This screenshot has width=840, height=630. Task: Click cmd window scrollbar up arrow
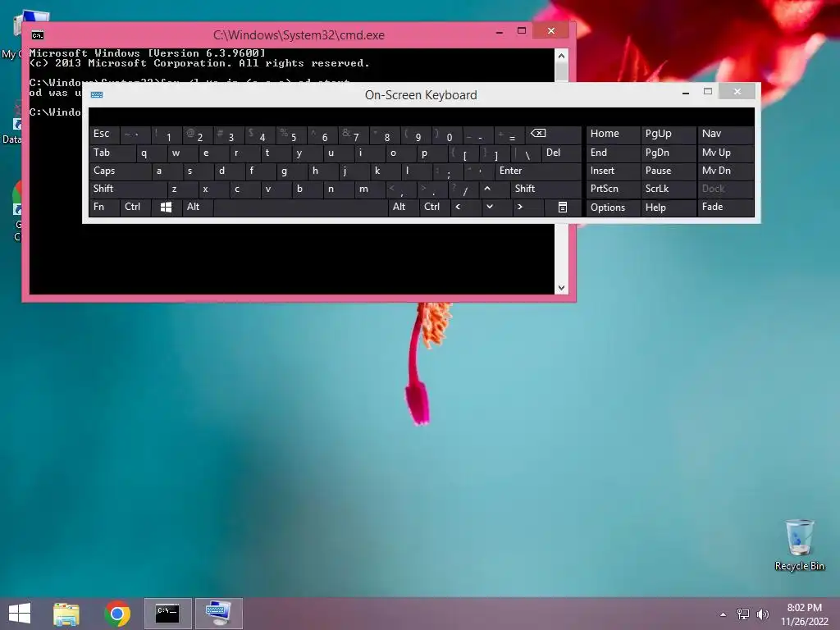coord(561,56)
